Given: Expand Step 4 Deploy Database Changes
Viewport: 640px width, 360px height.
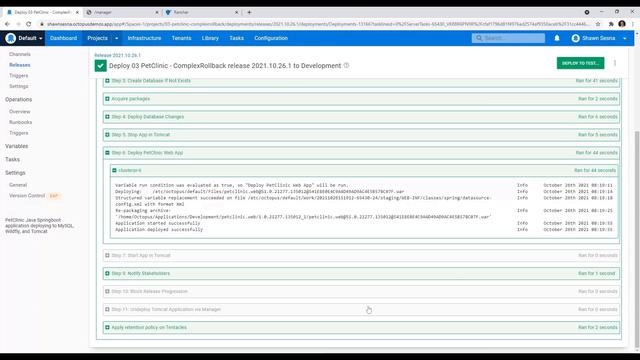Looking at the screenshot, I should [107, 117].
